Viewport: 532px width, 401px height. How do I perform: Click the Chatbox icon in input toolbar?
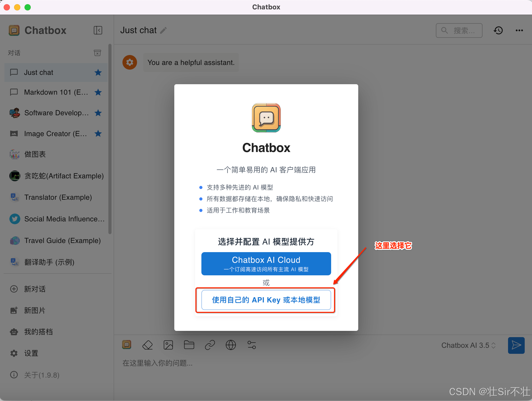pyautogui.click(x=127, y=345)
